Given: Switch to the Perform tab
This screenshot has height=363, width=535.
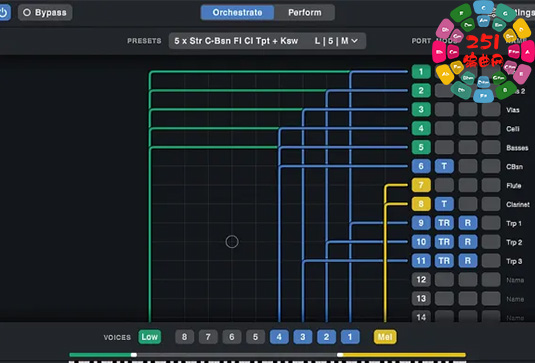Looking at the screenshot, I should (304, 13).
